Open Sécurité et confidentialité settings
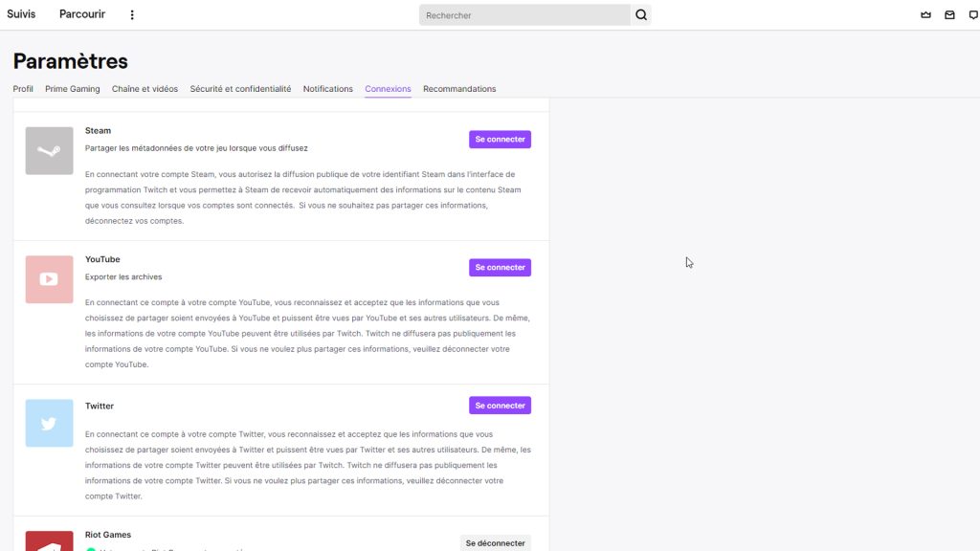Screen dimensions: 980x551 (238, 88)
